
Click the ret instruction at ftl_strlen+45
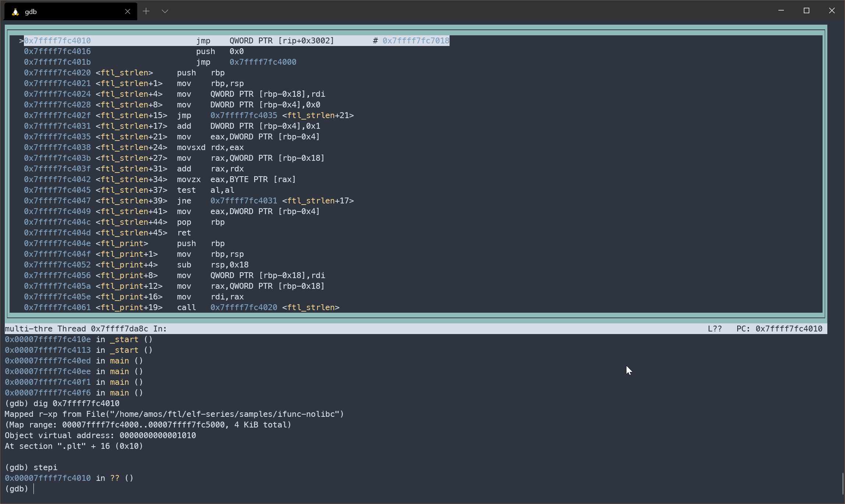(184, 233)
